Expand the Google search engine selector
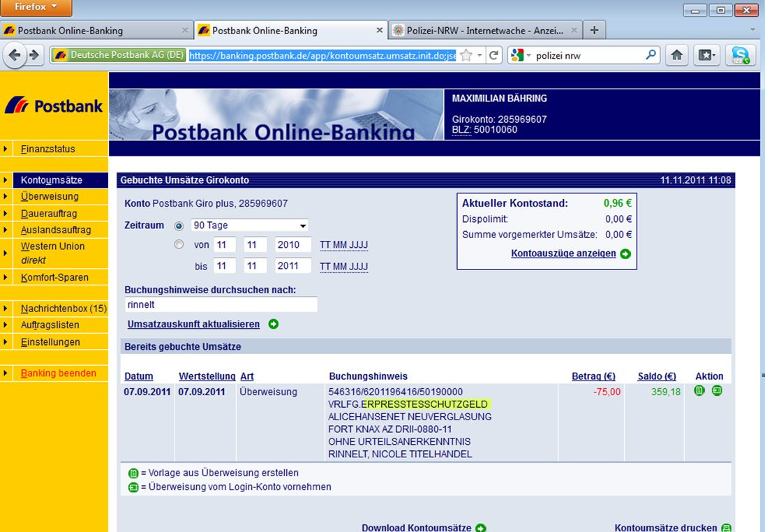Screen dimensions: 765x532 [521, 55]
